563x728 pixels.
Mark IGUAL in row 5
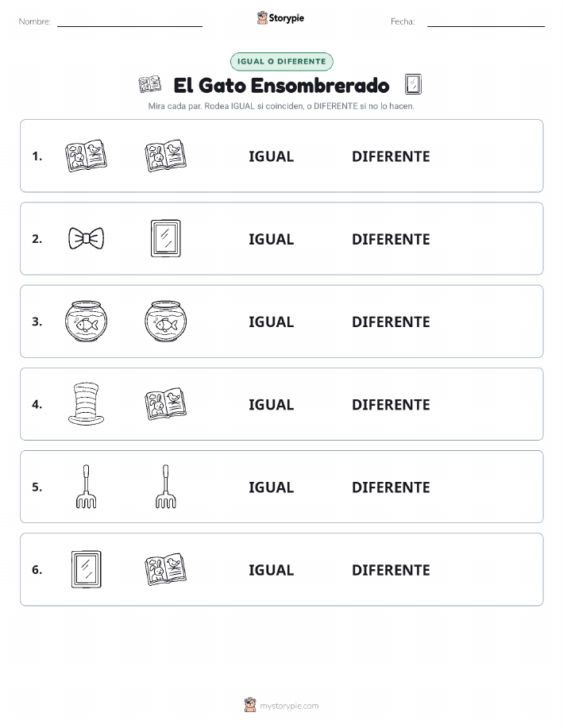(272, 487)
